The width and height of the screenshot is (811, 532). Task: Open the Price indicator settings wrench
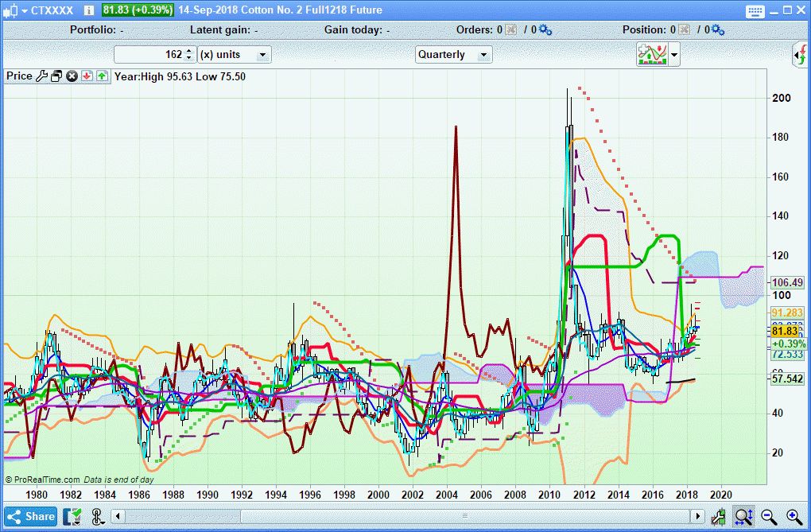click(41, 76)
